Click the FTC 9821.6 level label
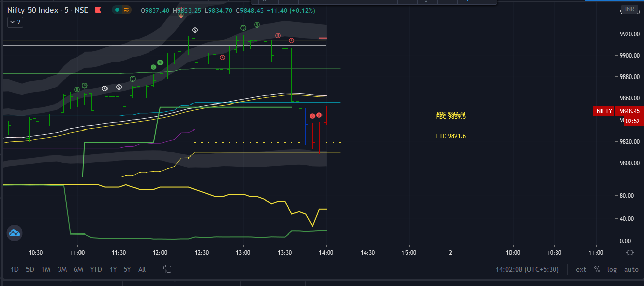 point(451,136)
